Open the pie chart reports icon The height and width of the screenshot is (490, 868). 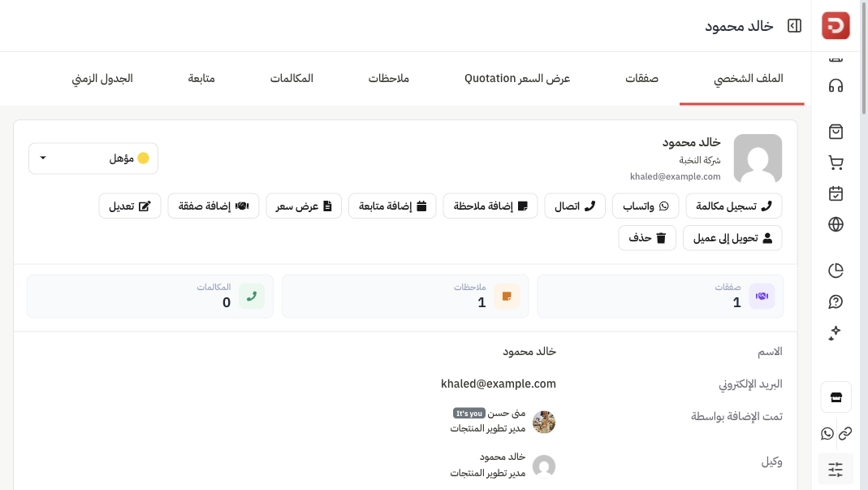[836, 271]
